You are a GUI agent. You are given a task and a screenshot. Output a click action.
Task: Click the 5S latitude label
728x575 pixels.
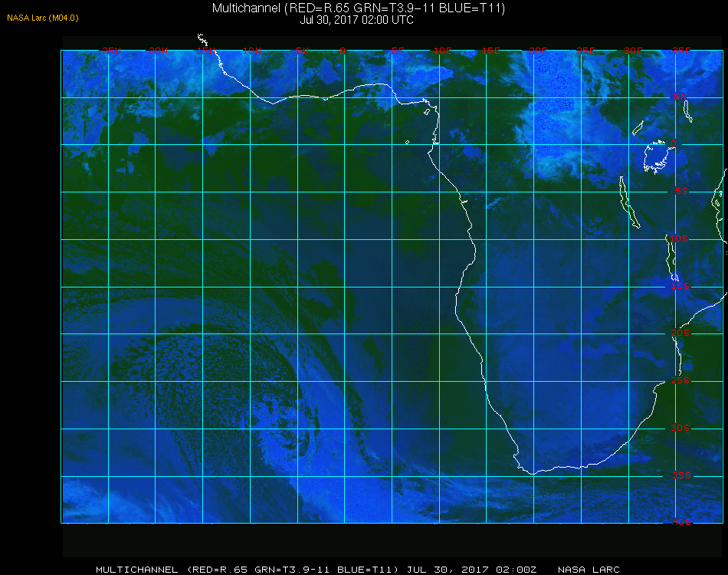(x=681, y=191)
